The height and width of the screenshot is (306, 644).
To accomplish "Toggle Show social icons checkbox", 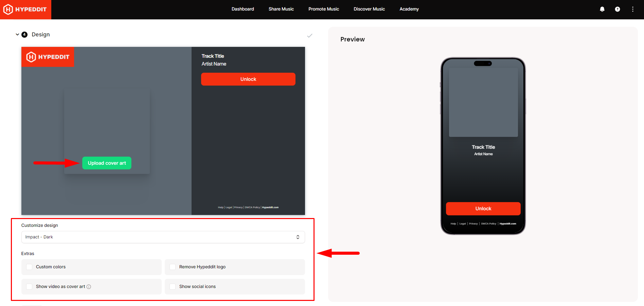I will (173, 287).
